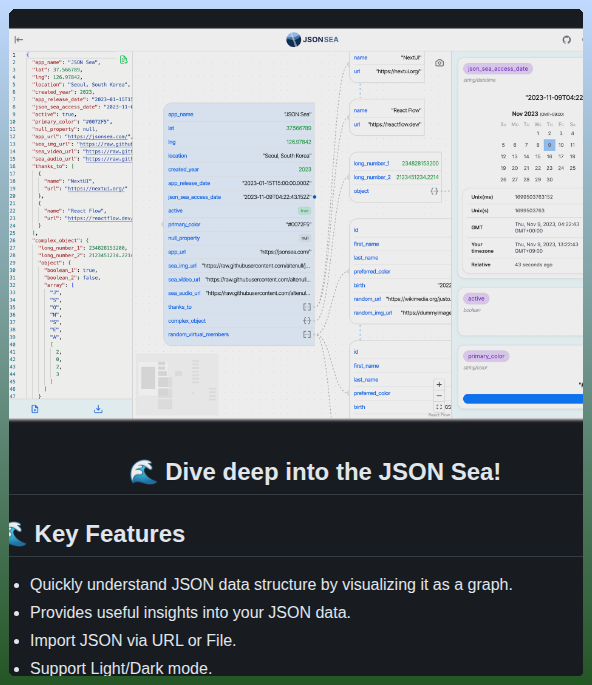592x685 pixels.
Task: Import a JSON file using the file icon
Action: (35, 409)
